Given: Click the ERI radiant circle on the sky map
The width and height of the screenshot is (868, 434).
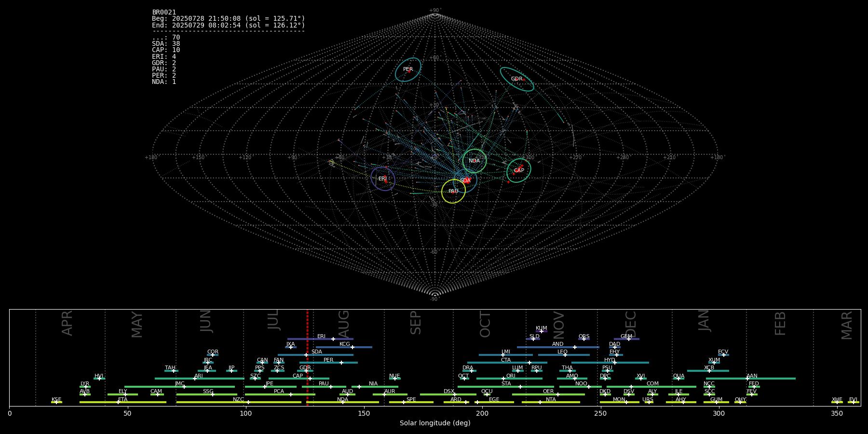Looking at the screenshot, I should tap(383, 179).
